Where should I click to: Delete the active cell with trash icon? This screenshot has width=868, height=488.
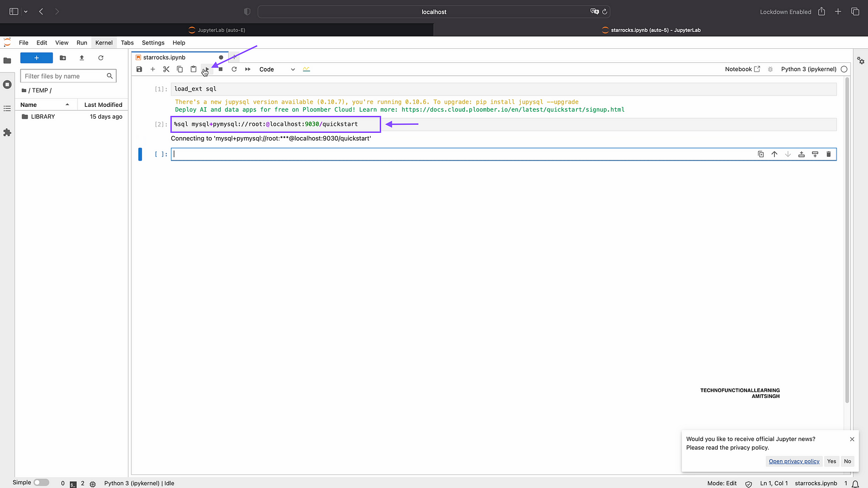828,155
